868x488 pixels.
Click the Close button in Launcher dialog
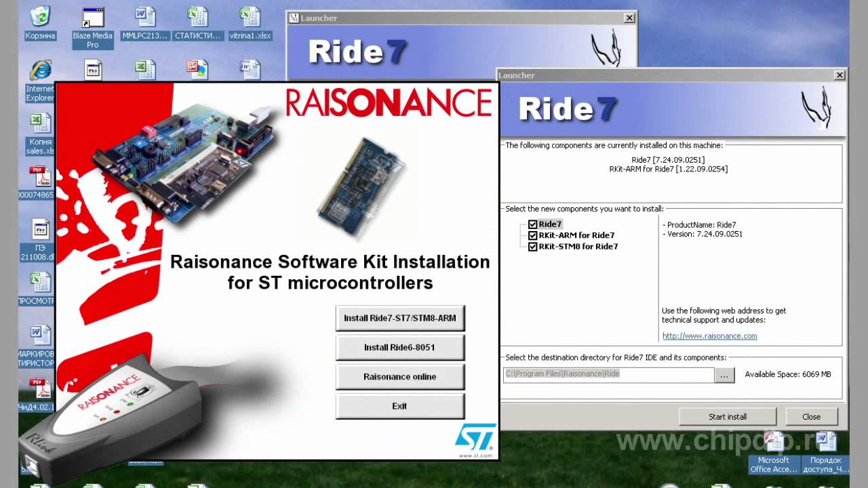click(812, 417)
